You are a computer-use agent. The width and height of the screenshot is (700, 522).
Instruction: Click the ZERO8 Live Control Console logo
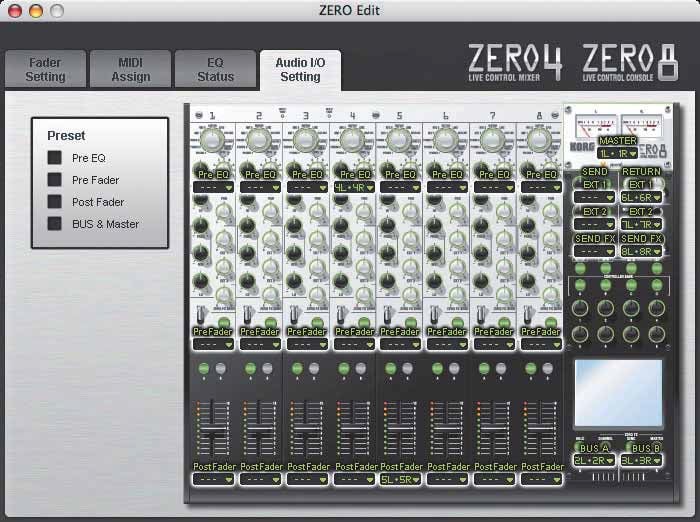(630, 62)
